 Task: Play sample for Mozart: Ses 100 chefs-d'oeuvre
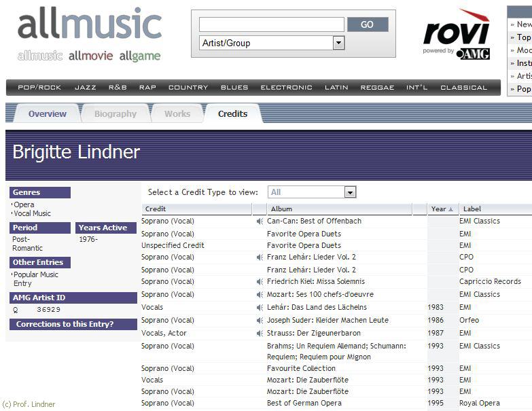(260, 295)
